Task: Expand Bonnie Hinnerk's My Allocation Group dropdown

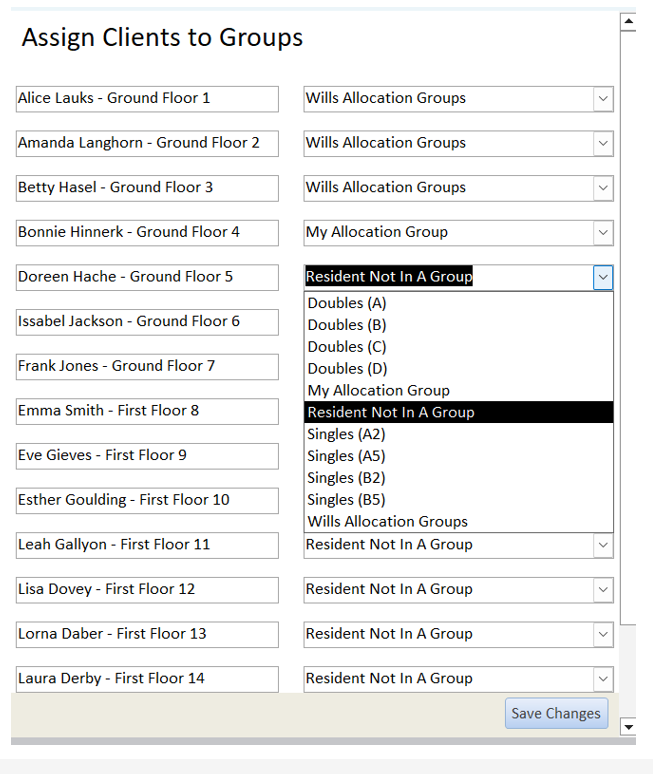Action: click(x=603, y=232)
